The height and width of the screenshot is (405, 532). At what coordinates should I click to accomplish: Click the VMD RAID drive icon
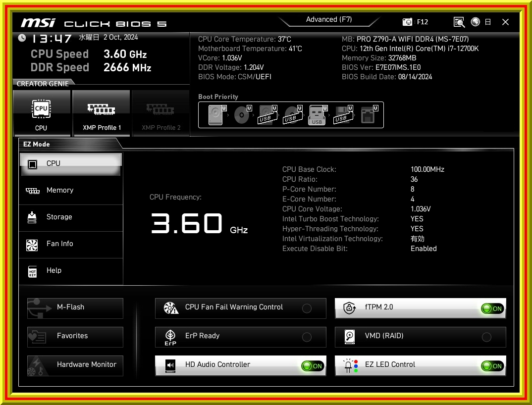(x=349, y=337)
